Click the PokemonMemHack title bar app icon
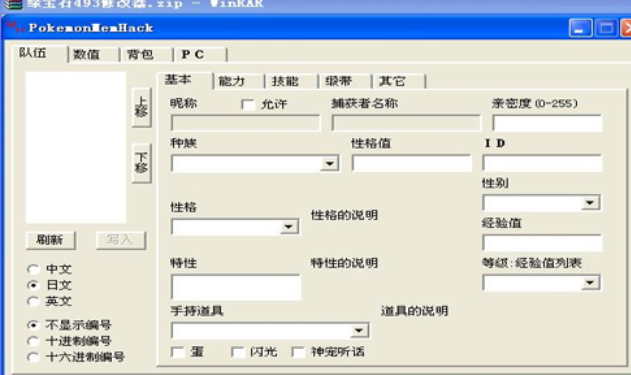631x375 pixels. pos(15,27)
